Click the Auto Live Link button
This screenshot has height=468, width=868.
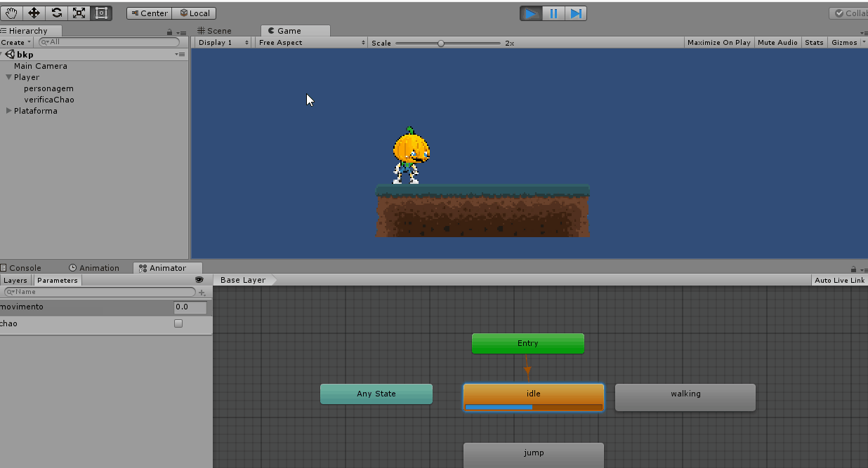click(839, 279)
